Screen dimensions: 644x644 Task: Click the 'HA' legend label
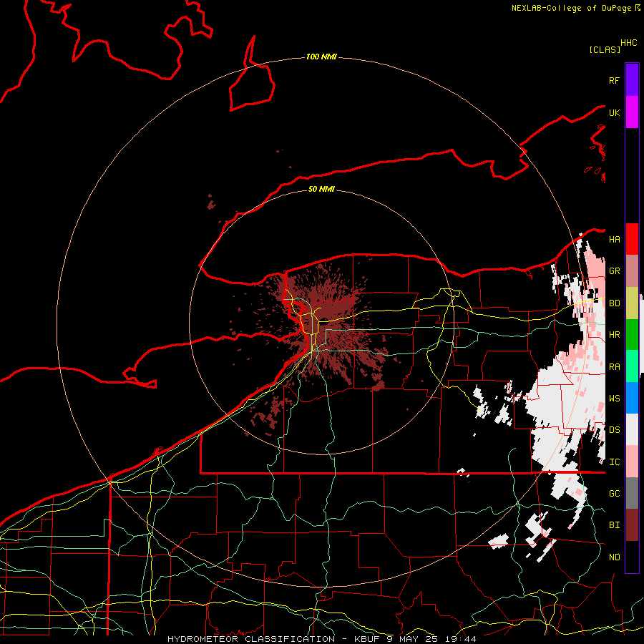(615, 239)
